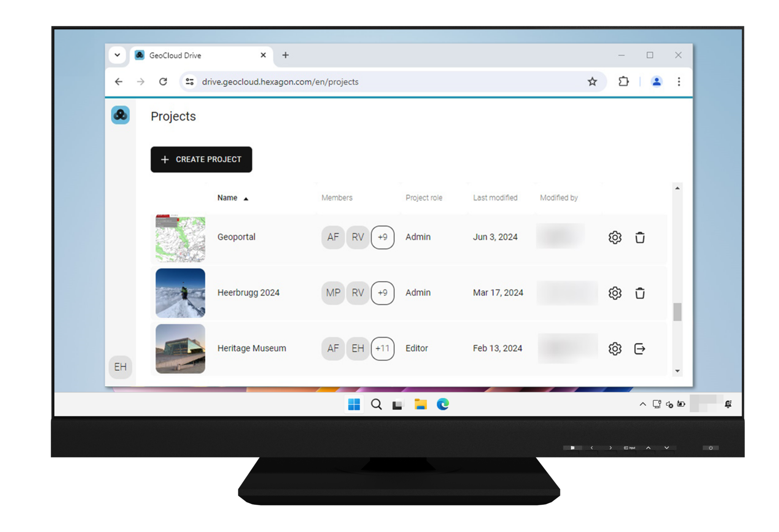This screenshot has width=779, height=532.
Task: Bookmark this page with star icon
Action: point(592,81)
